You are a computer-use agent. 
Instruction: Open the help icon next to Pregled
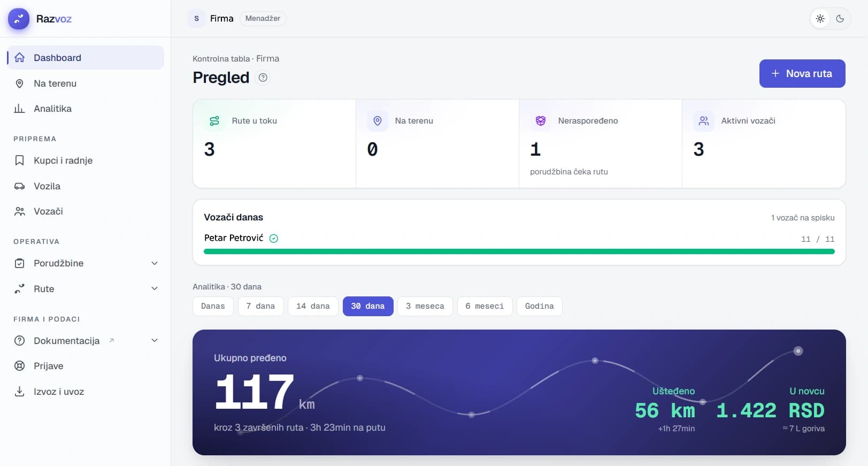tap(263, 78)
